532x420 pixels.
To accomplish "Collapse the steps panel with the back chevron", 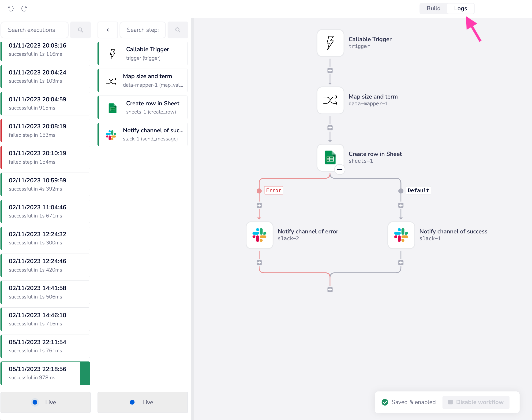I will click(108, 30).
